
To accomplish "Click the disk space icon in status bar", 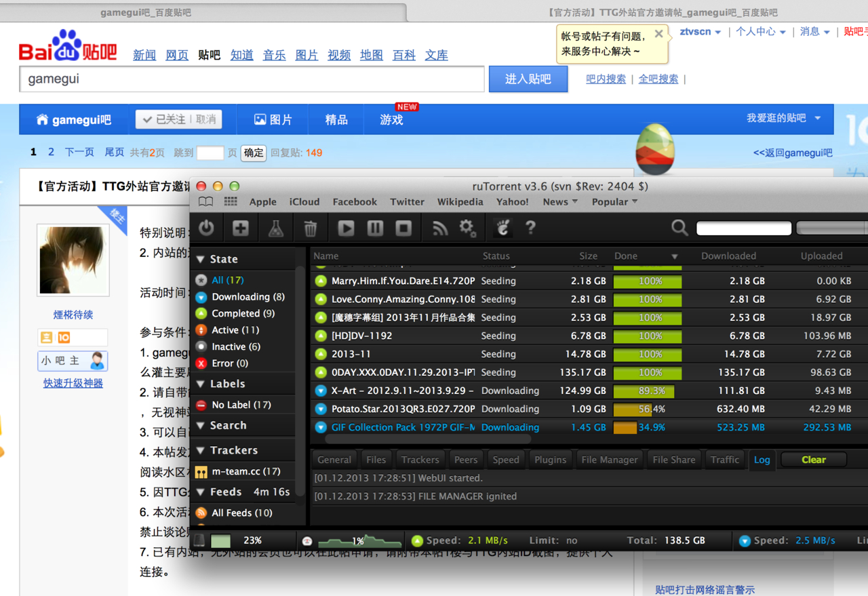I will coord(199,540).
